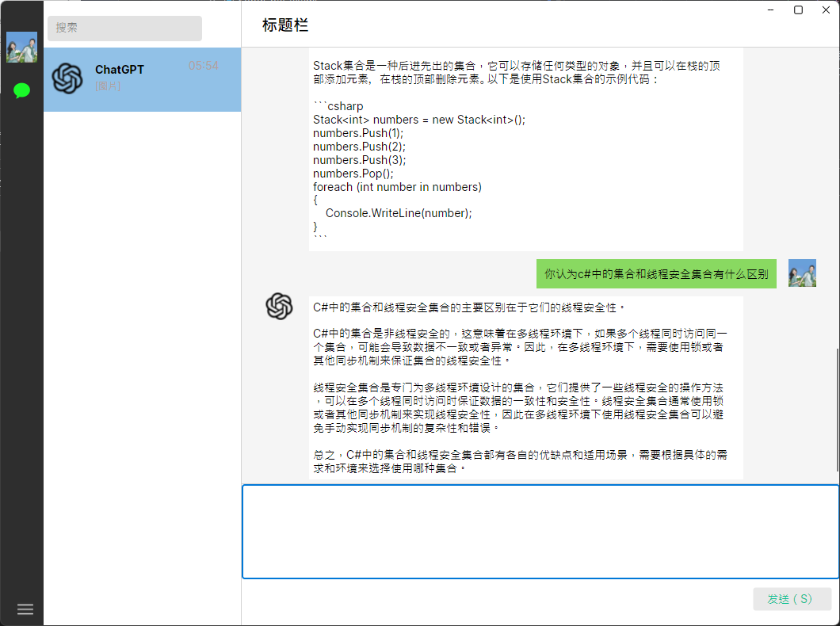Screen dimensions: 840x626
Task: Click the 发送(S) send button
Action: pos(792,599)
